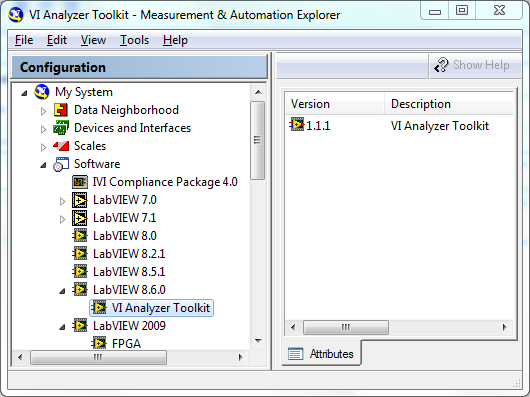Expand the LabVIEW 7.1 node
530x397 pixels.
62,219
